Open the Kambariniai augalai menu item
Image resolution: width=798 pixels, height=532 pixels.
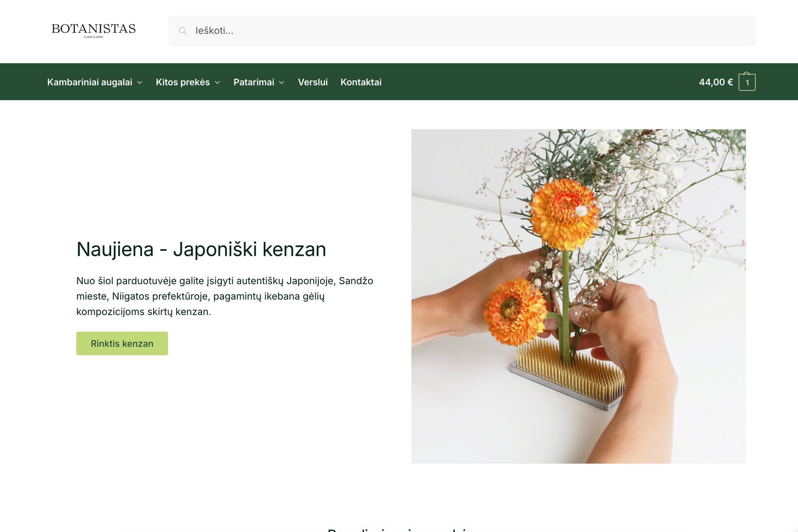pos(90,82)
